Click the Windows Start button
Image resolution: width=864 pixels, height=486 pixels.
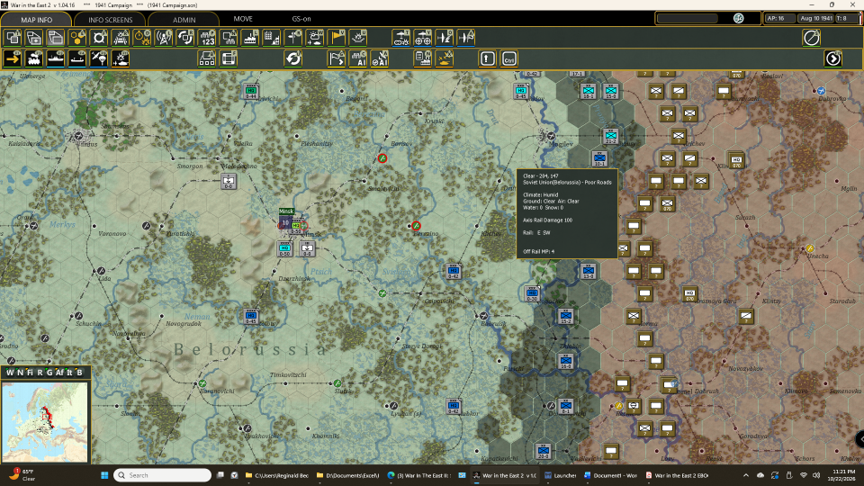(x=104, y=475)
